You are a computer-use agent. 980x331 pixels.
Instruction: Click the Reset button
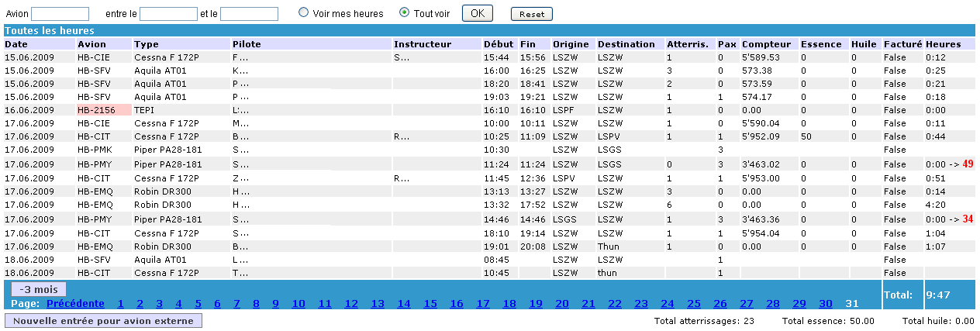click(531, 14)
